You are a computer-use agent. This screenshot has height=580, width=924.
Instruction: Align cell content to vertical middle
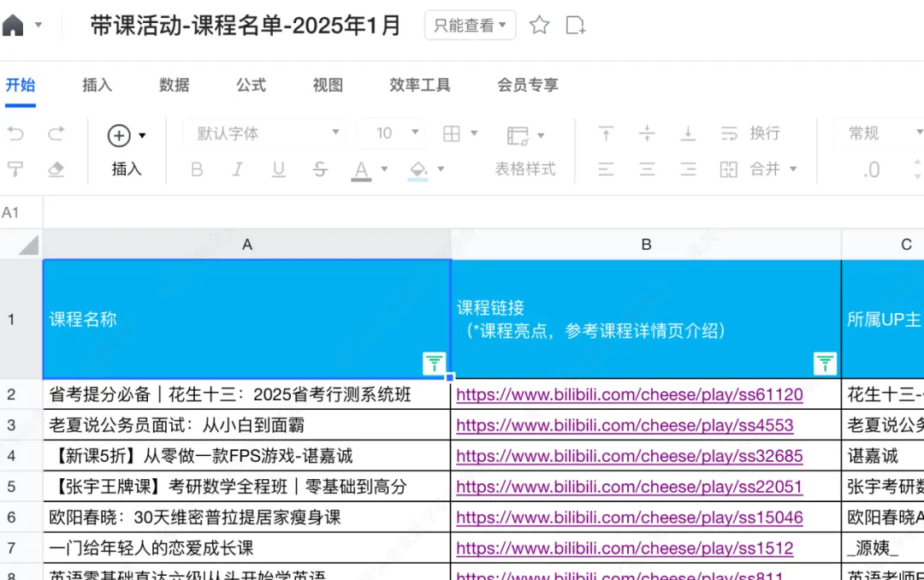(647, 133)
